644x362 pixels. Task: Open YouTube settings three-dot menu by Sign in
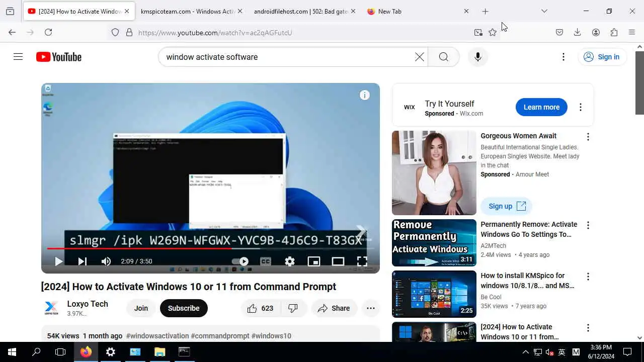click(x=563, y=57)
